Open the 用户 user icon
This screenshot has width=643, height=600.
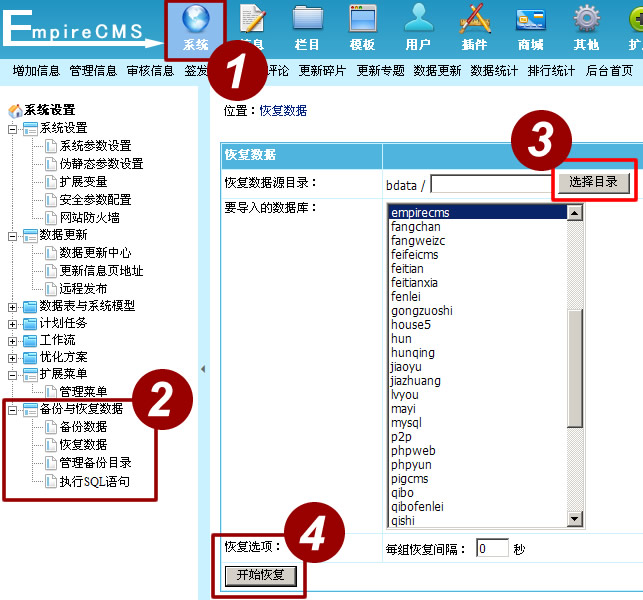tap(418, 18)
